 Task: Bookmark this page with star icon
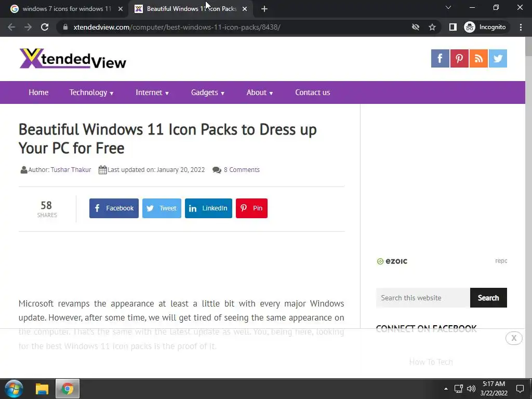[x=432, y=27]
